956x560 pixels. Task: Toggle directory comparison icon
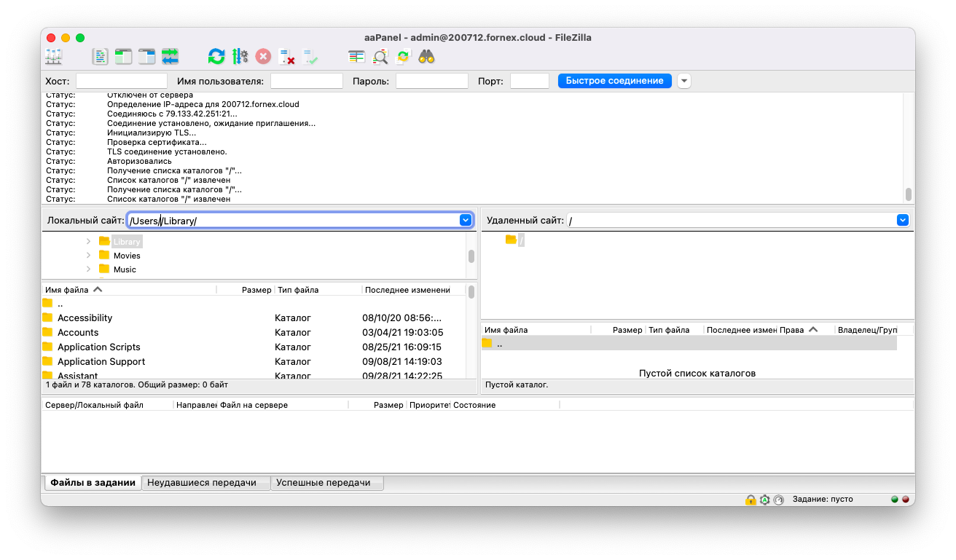point(380,56)
